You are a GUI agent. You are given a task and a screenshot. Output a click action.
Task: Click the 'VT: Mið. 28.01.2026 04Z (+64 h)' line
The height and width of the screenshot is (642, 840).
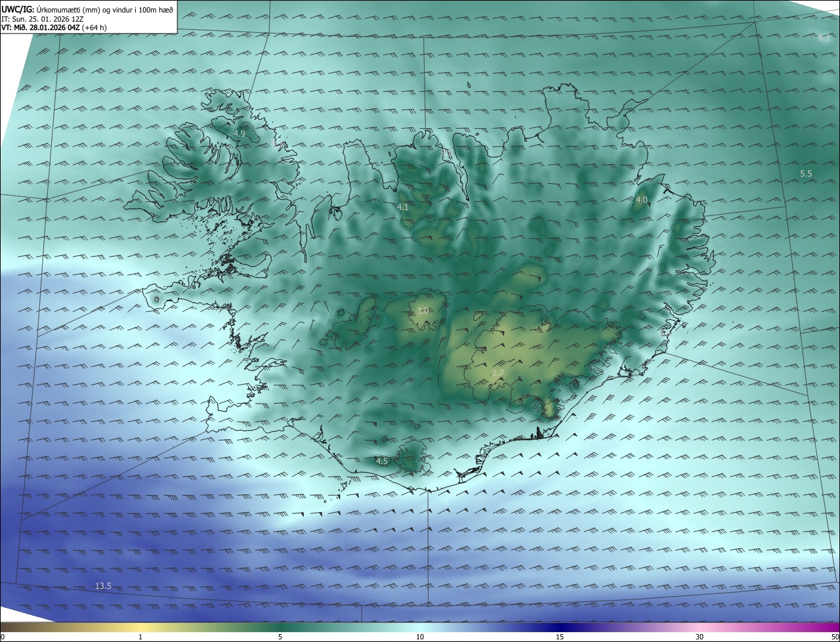point(54,28)
